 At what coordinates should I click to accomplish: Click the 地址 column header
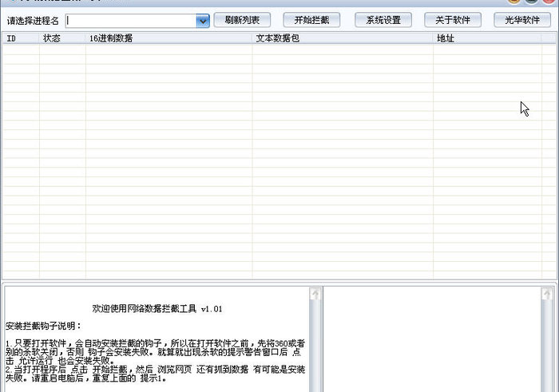click(487, 38)
